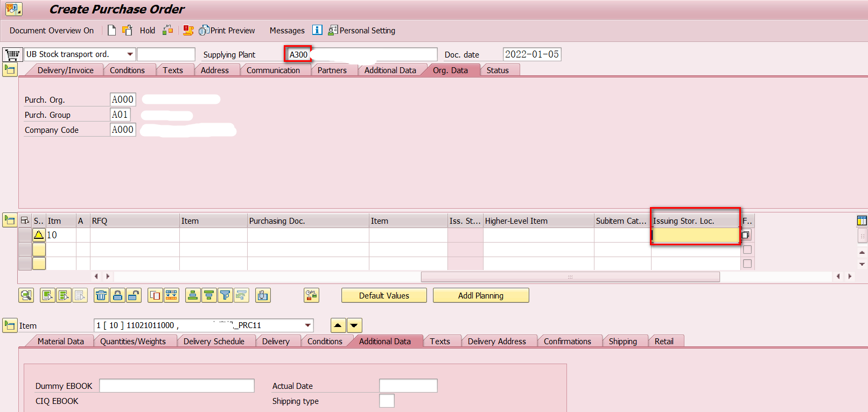Viewport: 868px width, 412px height.
Task: Tick the checkbox in the third item row
Action: (x=747, y=264)
